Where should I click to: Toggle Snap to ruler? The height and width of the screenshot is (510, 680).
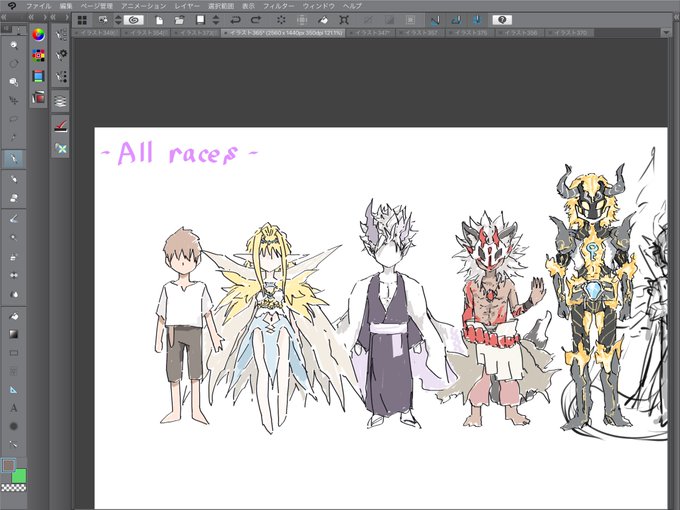point(435,20)
